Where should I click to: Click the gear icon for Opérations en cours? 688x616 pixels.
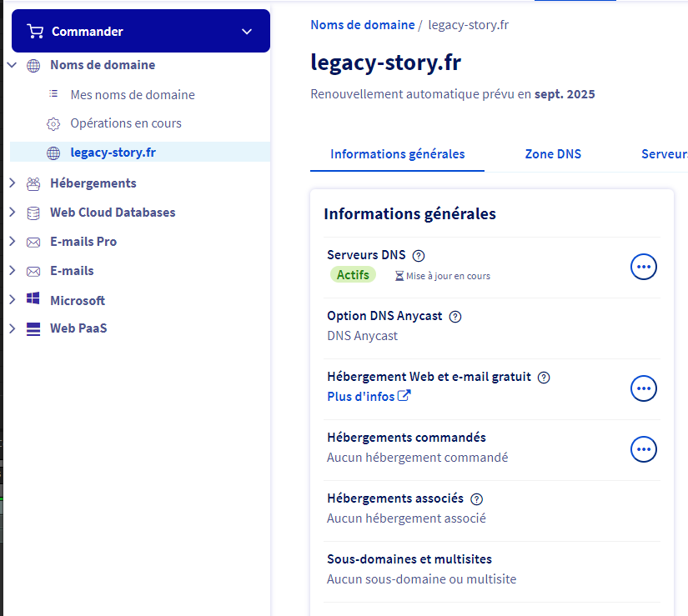[x=53, y=124]
